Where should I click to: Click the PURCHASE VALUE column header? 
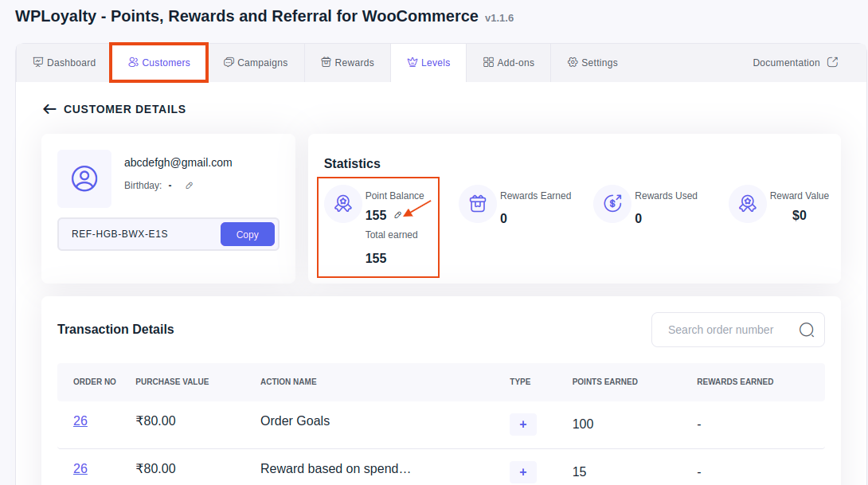172,382
